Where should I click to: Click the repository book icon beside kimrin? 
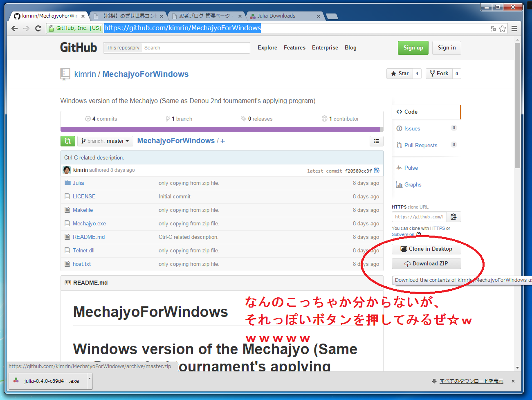click(x=65, y=74)
